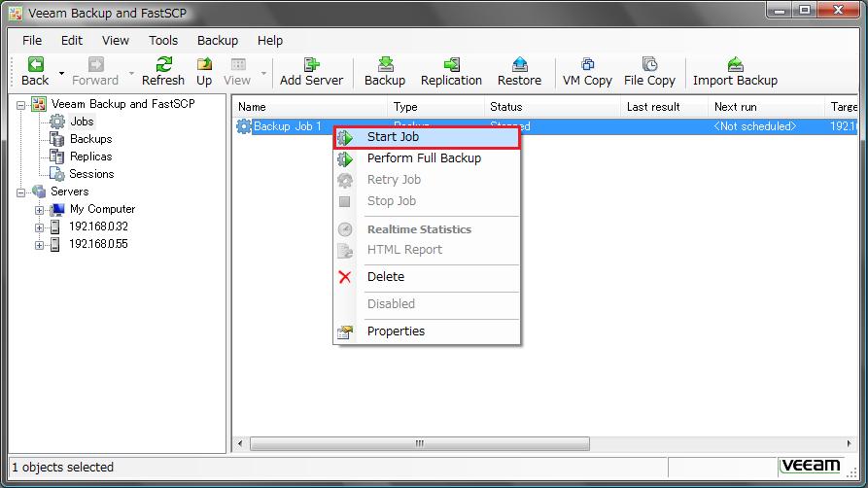The image size is (868, 488).
Task: Open the Forward history dropdown arrow
Action: point(131,73)
